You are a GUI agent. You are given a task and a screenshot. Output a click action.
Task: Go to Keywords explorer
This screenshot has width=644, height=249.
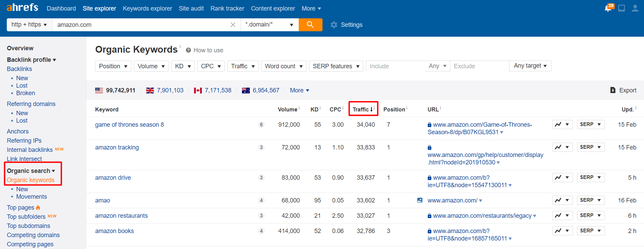tap(147, 8)
